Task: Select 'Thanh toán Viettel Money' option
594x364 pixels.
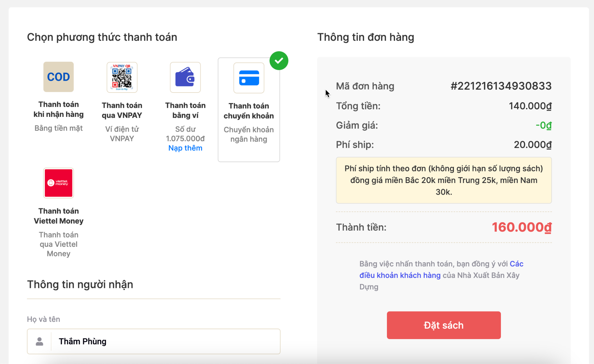Action: (59, 216)
